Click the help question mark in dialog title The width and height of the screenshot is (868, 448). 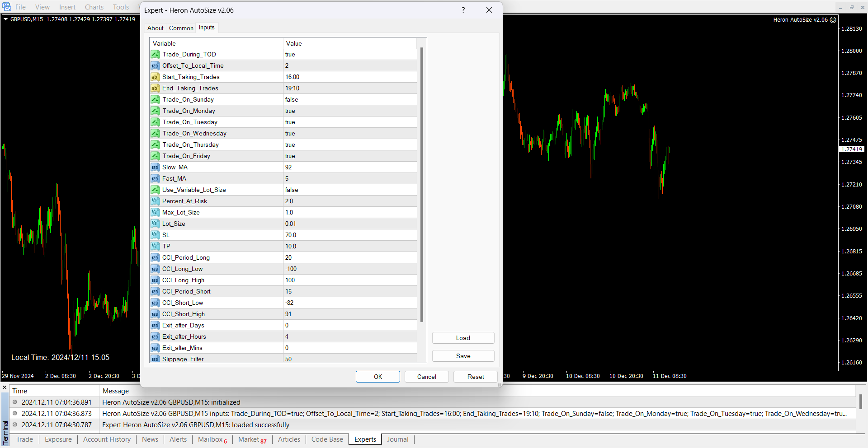(x=463, y=10)
